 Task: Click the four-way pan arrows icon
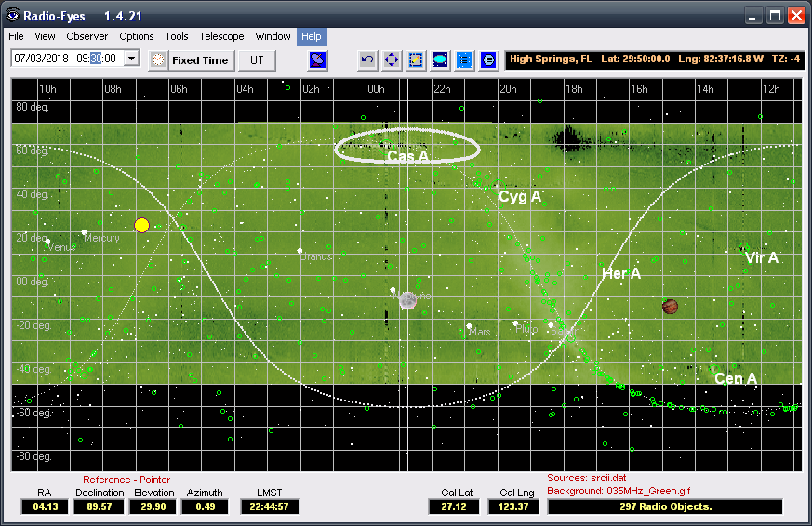tap(392, 59)
